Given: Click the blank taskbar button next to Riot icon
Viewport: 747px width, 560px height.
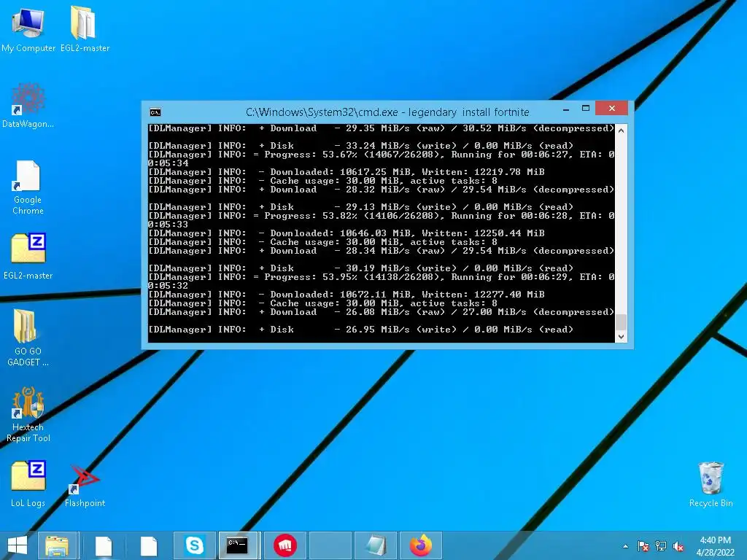Looking at the screenshot, I should click(x=330, y=545).
